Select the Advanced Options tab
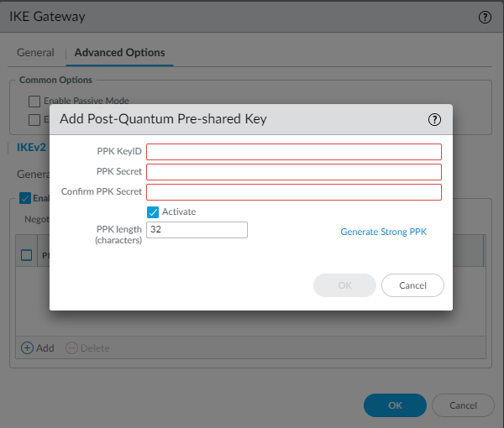The width and height of the screenshot is (504, 428). click(119, 52)
